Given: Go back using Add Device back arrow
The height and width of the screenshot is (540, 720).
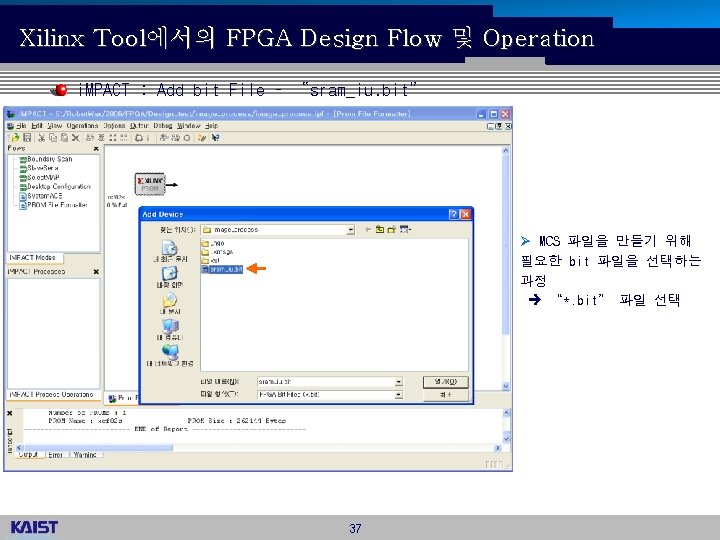Looking at the screenshot, I should [x=368, y=229].
